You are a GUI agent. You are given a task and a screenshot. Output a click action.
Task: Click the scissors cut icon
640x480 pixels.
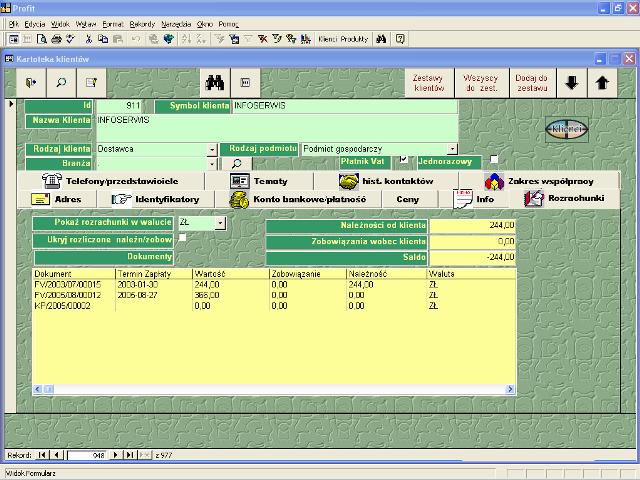[x=88, y=39]
